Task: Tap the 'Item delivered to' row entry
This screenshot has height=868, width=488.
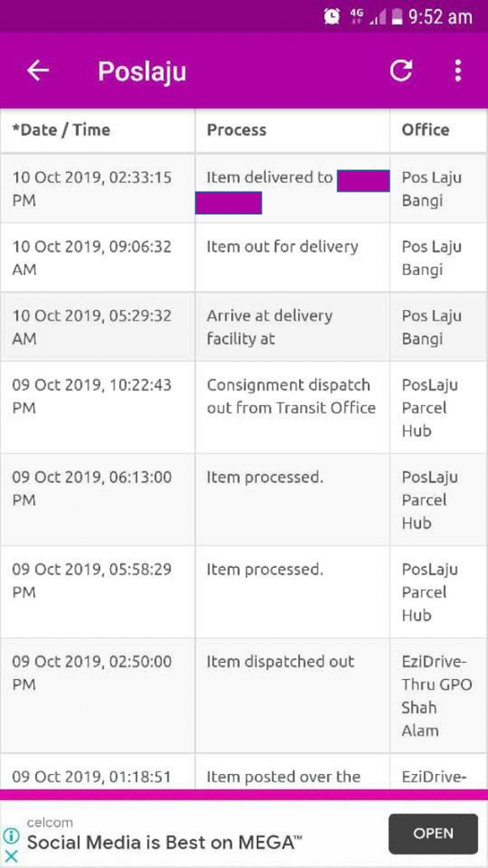Action: 244,189
